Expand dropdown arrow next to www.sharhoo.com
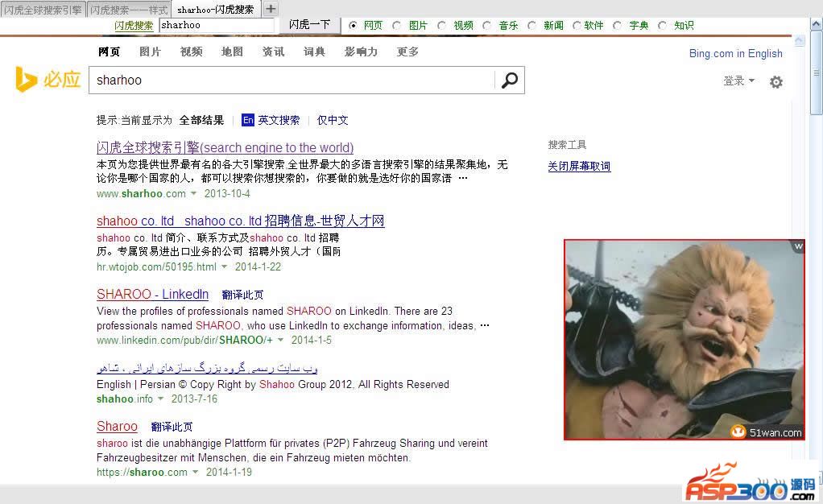This screenshot has height=504, width=823. [x=194, y=194]
